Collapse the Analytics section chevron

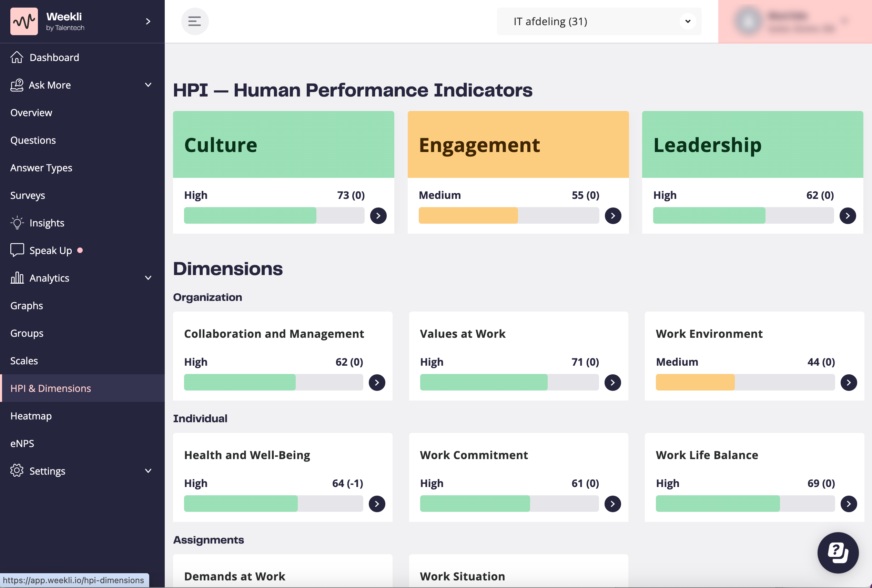pyautogui.click(x=148, y=278)
